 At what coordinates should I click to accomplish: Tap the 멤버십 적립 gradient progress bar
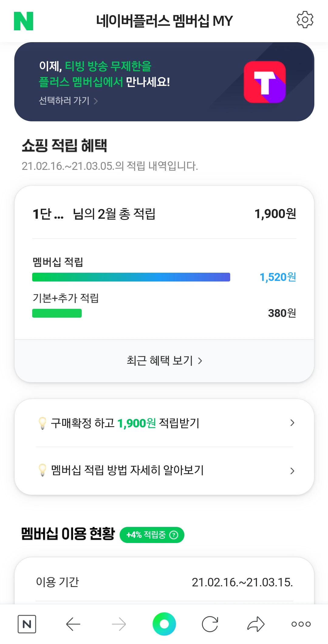point(131,277)
